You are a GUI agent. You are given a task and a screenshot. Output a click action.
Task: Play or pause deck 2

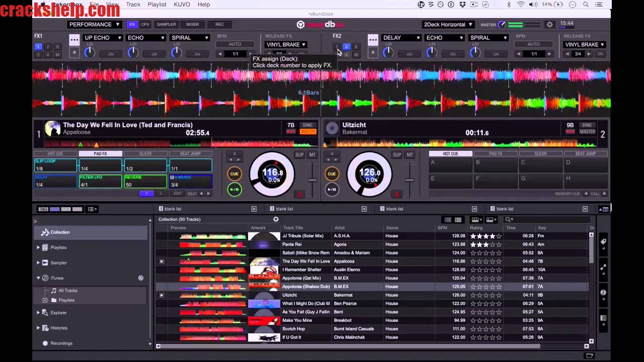[332, 190]
